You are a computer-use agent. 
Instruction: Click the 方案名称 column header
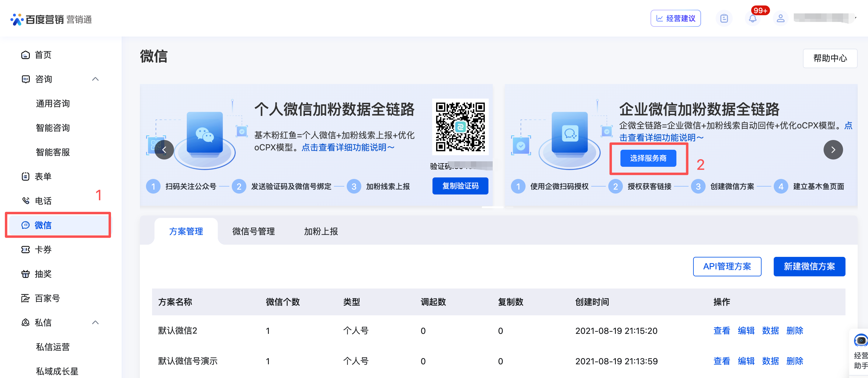click(x=175, y=302)
